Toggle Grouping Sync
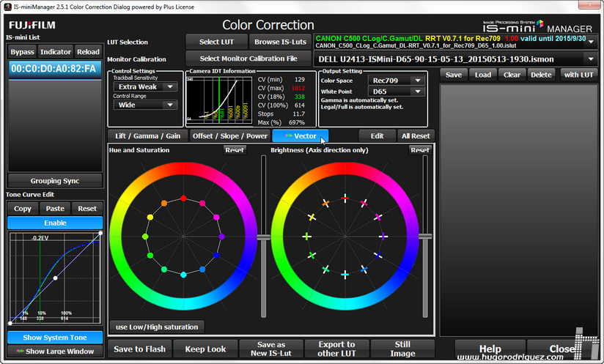The height and width of the screenshot is (364, 604). tap(55, 181)
